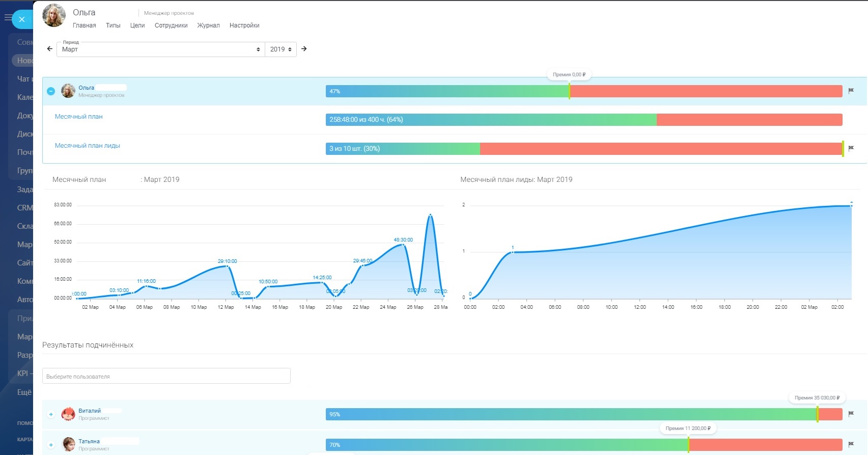Image resolution: width=868 pixels, height=455 pixels.
Task: Go to the previous period with left arrow
Action: click(x=49, y=49)
